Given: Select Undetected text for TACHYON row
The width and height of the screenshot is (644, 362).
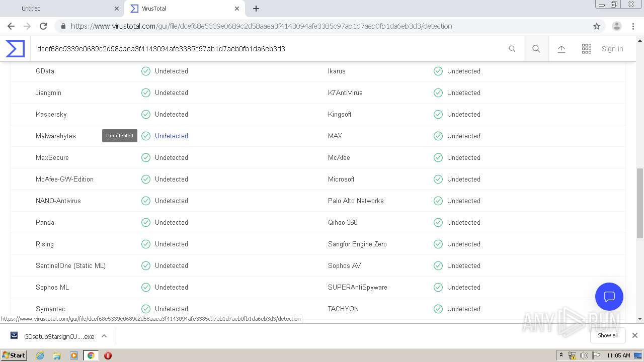Looking at the screenshot, I should tap(464, 309).
